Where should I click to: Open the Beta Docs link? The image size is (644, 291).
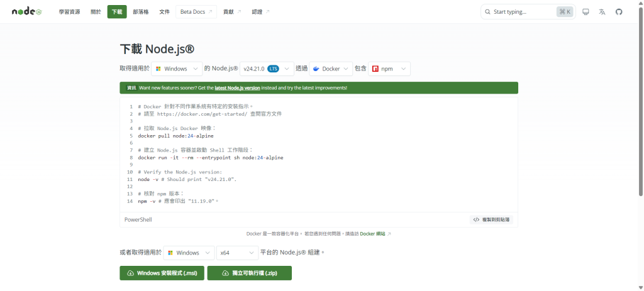pyautogui.click(x=196, y=12)
